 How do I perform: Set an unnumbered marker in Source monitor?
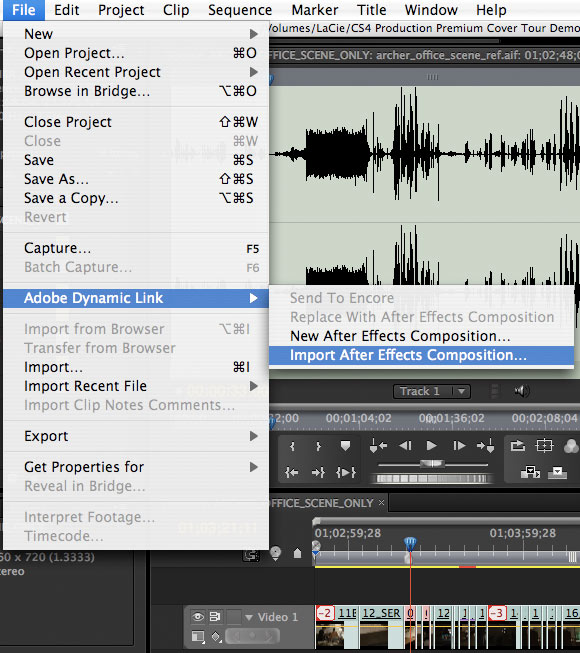pos(345,446)
